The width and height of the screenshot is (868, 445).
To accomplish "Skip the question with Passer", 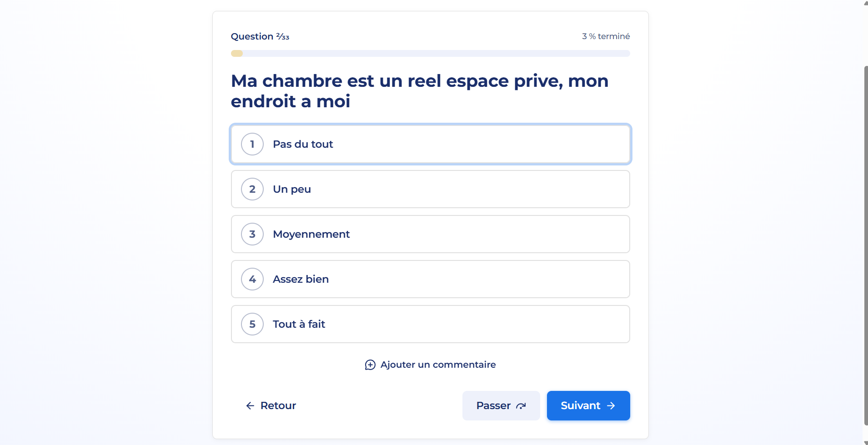I will click(501, 405).
